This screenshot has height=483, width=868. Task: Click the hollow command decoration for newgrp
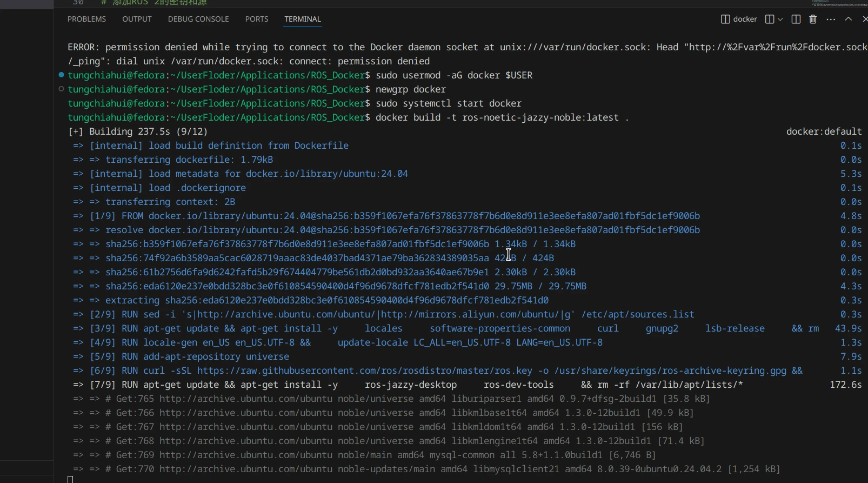point(62,89)
